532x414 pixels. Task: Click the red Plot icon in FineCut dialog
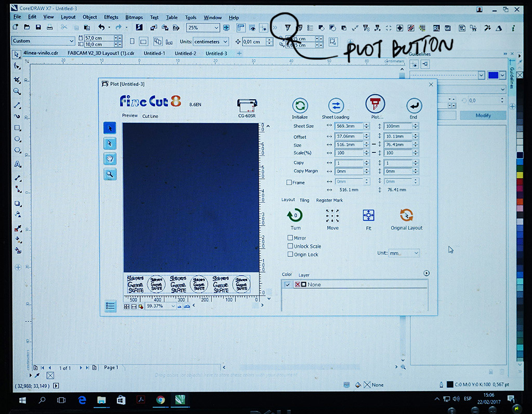coord(375,104)
